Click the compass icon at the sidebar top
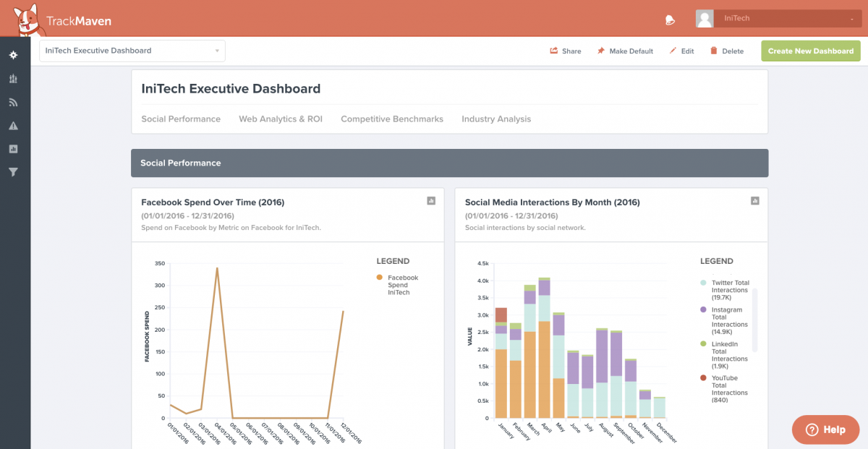 (x=14, y=56)
